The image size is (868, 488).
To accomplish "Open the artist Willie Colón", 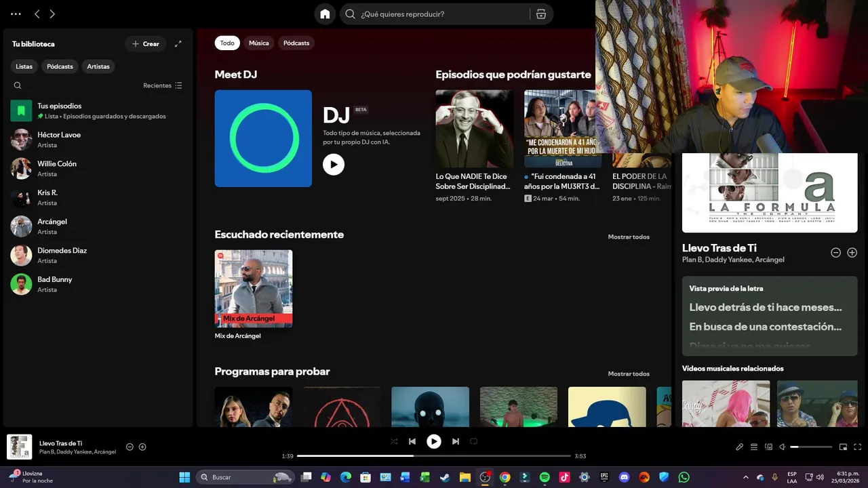I will pyautogui.click(x=98, y=169).
